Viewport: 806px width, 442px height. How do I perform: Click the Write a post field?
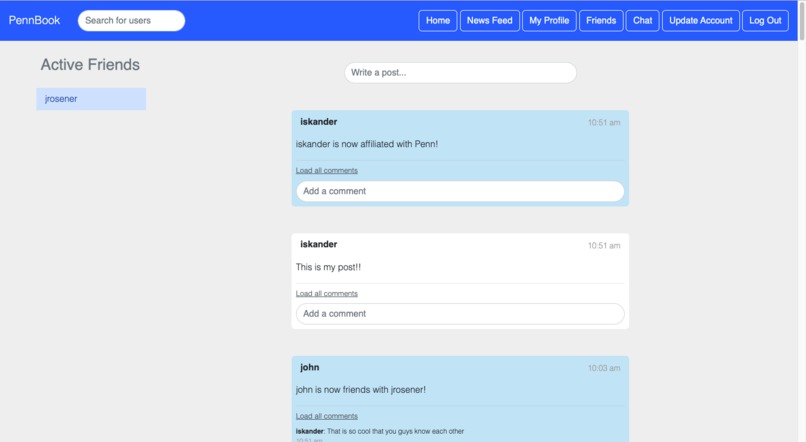click(x=460, y=72)
